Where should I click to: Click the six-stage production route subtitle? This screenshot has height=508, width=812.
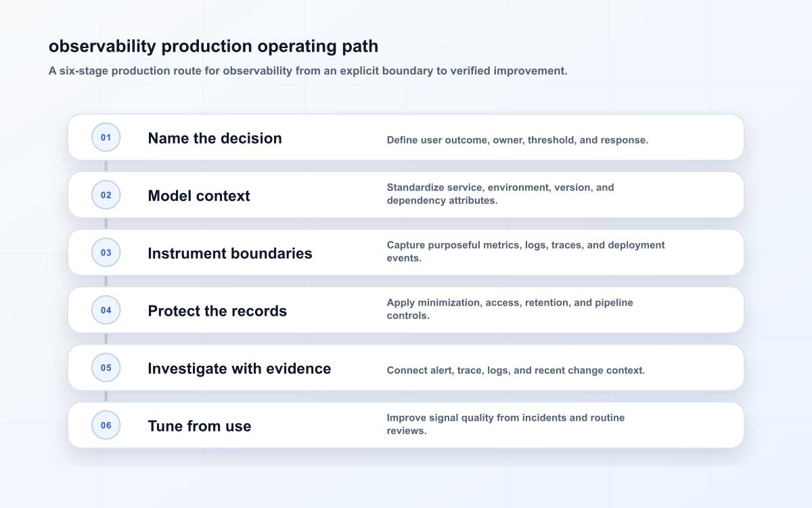(308, 70)
